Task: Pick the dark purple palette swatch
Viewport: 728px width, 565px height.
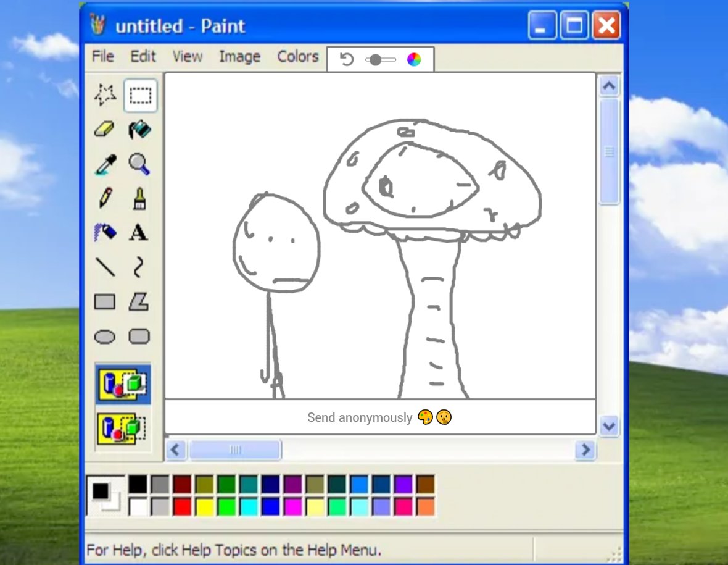Action: point(293,484)
